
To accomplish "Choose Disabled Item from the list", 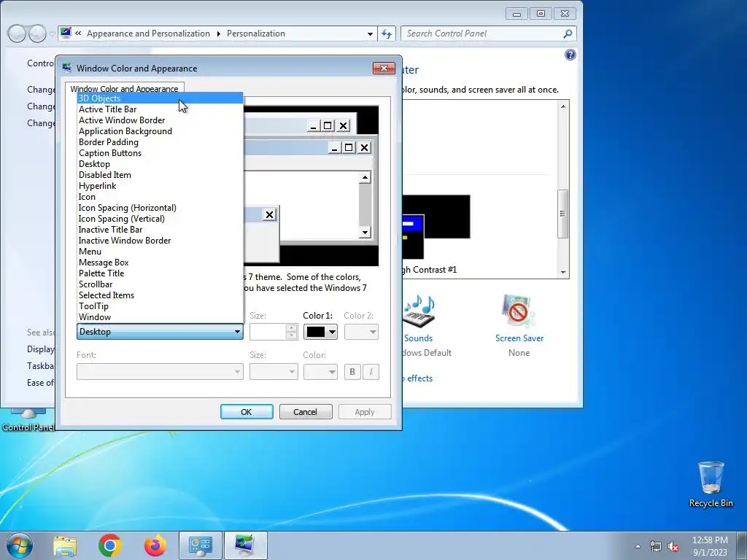I will 160,175.
